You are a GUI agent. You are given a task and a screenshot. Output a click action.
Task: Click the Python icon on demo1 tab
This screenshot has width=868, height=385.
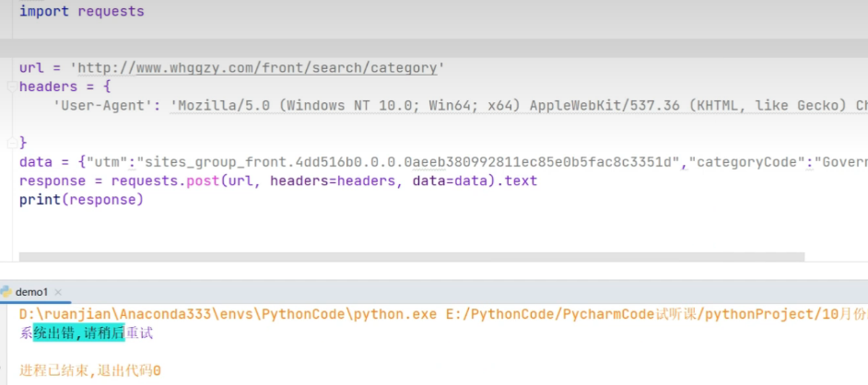pyautogui.click(x=6, y=291)
